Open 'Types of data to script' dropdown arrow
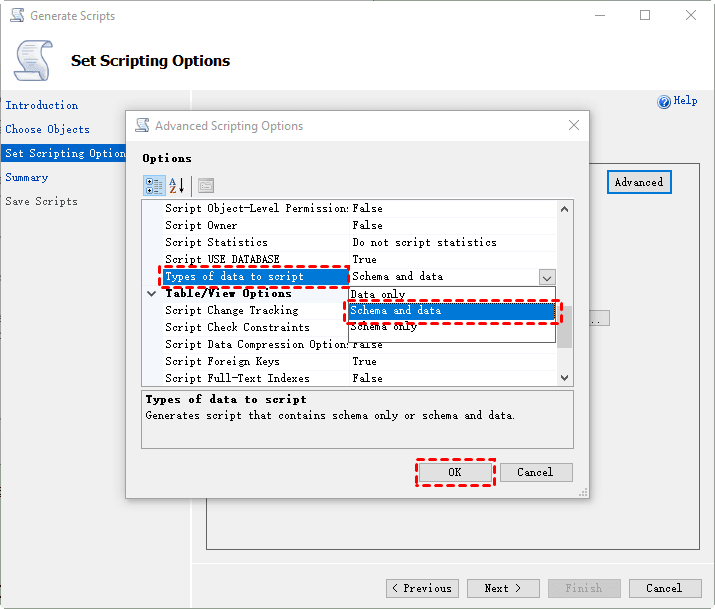Viewport: 715px width, 609px height. coord(547,277)
